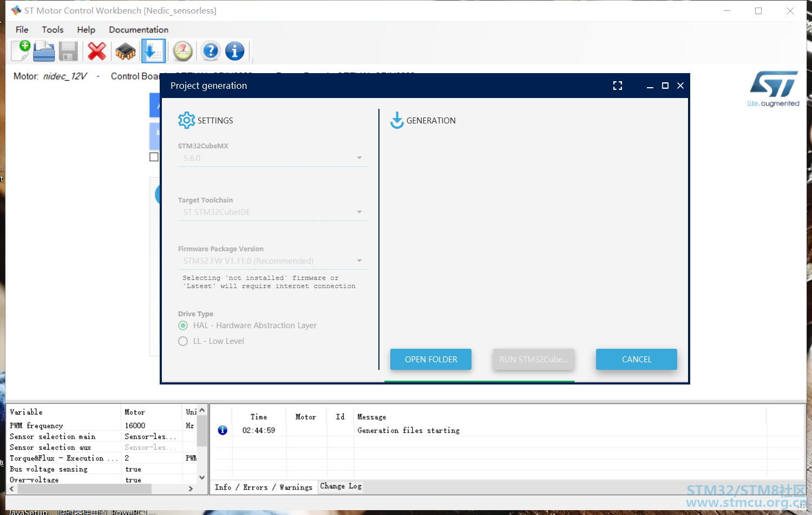Toggle full screen for Project generation dialog

[x=618, y=86]
